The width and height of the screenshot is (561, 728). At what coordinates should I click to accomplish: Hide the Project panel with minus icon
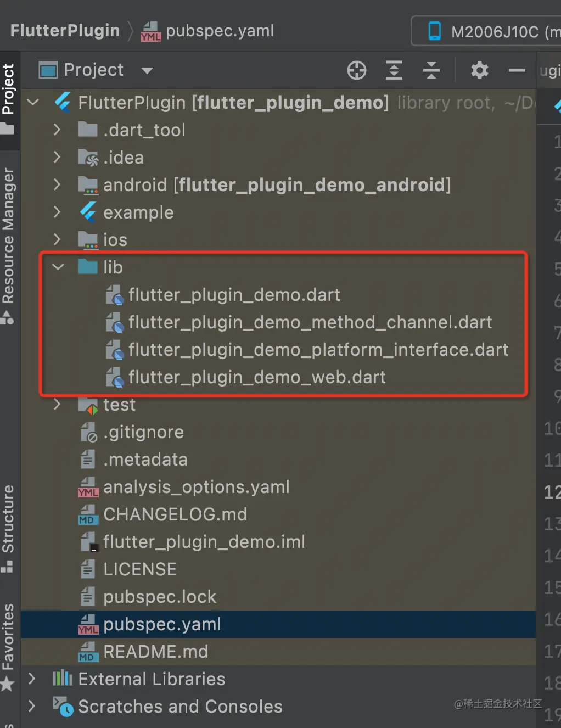pyautogui.click(x=517, y=70)
